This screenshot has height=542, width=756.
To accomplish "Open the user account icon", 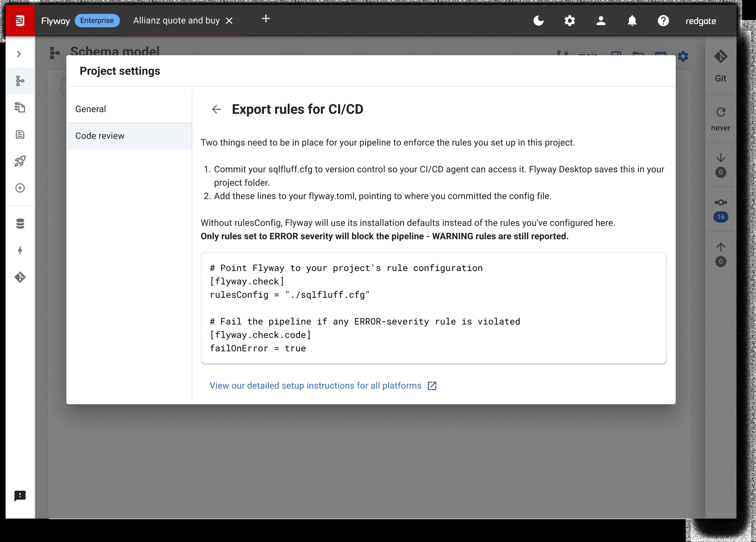I will pyautogui.click(x=601, y=21).
